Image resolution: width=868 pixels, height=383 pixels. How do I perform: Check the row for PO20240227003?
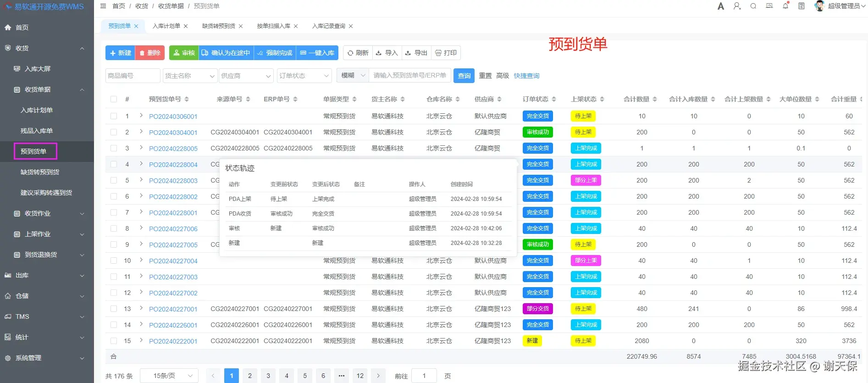click(114, 277)
